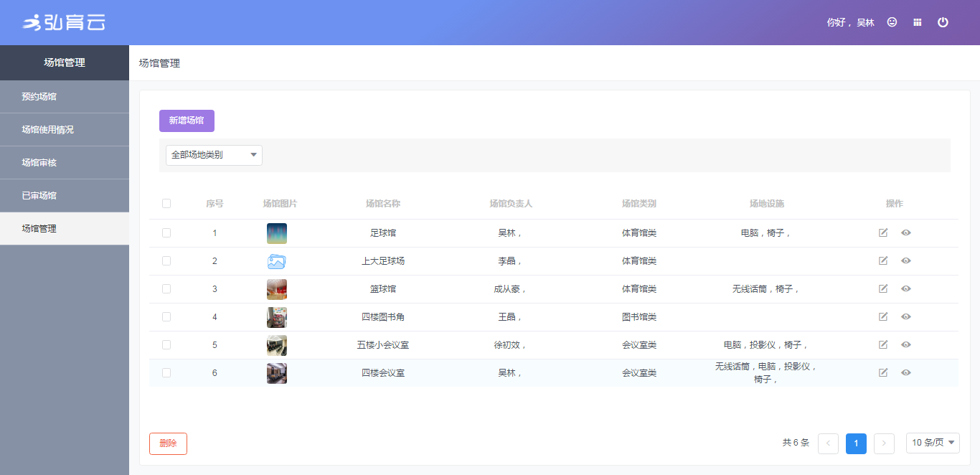Select checkbox for row 4 四楼图书角
This screenshot has width=980, height=475.
(x=166, y=316)
